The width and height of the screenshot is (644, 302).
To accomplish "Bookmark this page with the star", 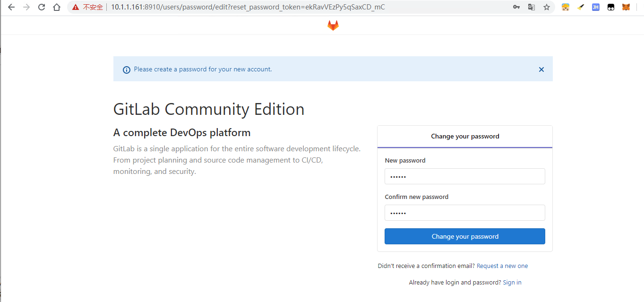I will click(547, 7).
